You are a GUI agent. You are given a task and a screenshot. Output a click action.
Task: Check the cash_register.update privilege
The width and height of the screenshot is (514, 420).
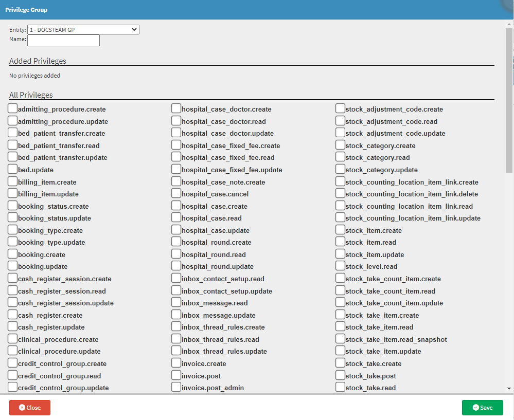pyautogui.click(x=13, y=326)
